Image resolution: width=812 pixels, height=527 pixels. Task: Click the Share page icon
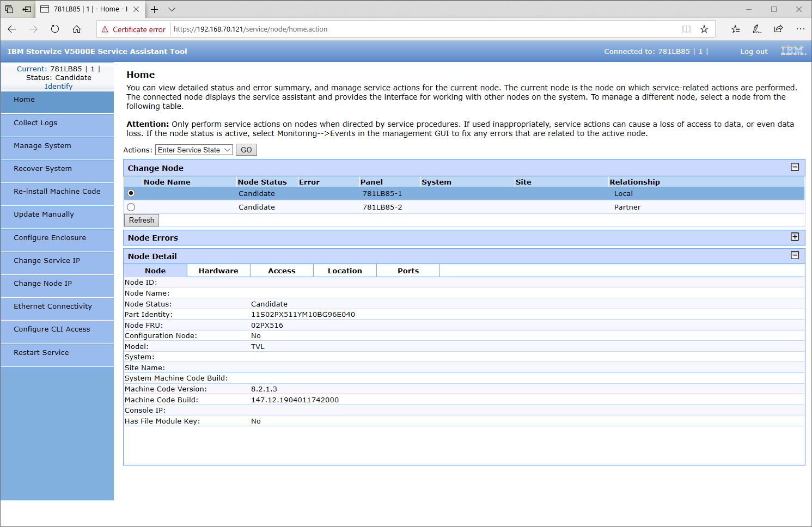pyautogui.click(x=778, y=29)
